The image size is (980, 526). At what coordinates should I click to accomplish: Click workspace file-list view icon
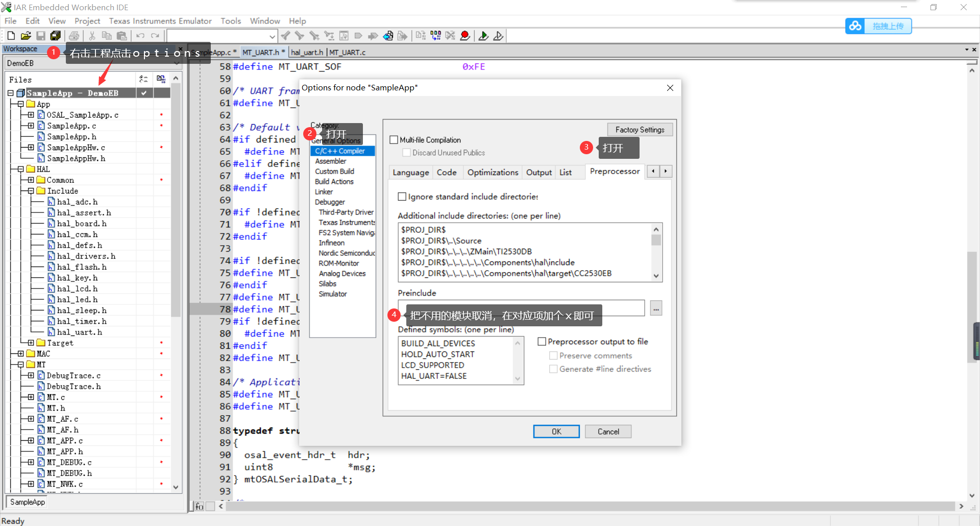tap(143, 79)
